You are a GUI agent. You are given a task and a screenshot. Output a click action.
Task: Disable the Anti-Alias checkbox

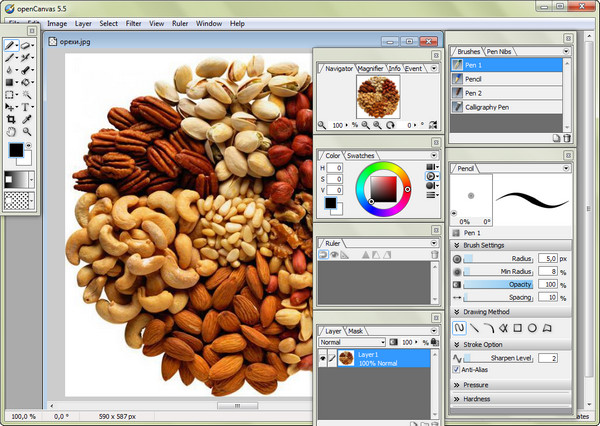click(457, 369)
